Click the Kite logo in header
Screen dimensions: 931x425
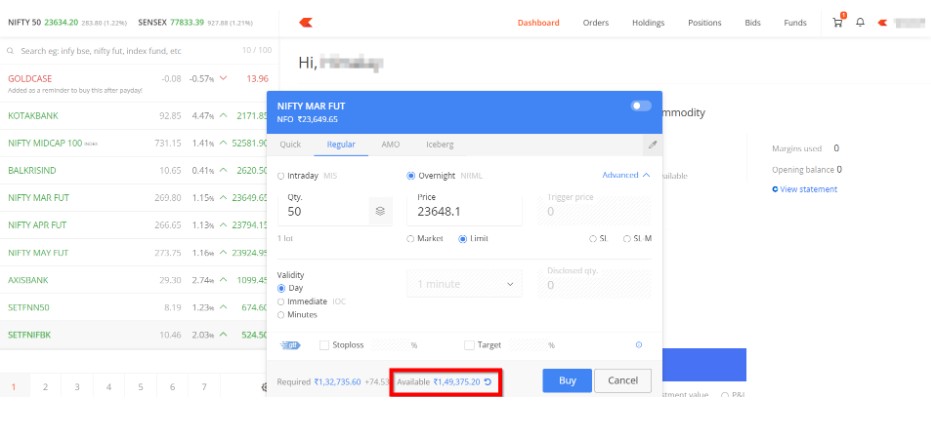tap(306, 22)
